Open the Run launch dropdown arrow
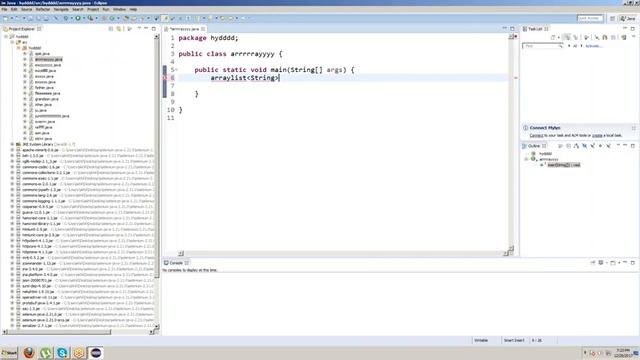 coord(84,18)
